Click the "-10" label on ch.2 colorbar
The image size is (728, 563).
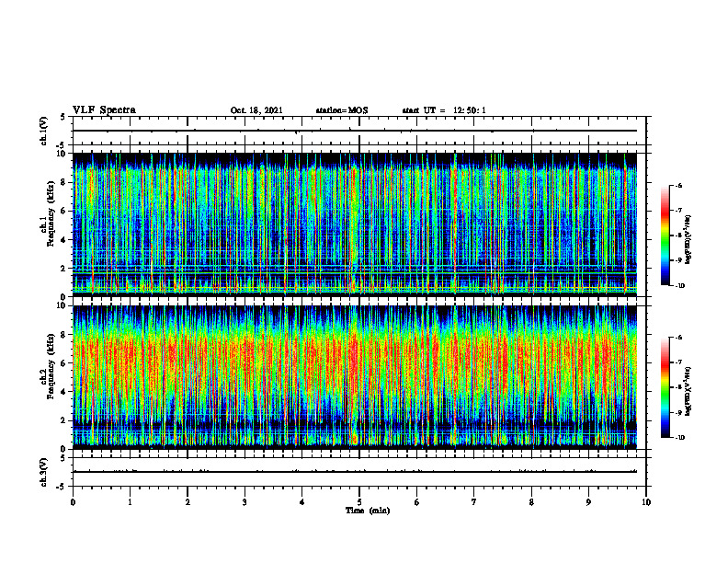[x=679, y=438]
